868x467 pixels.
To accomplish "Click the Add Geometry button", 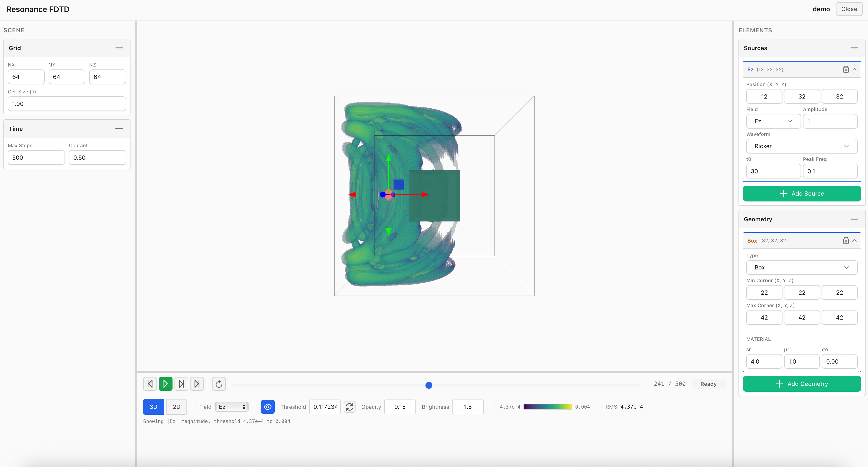I will pos(801,384).
